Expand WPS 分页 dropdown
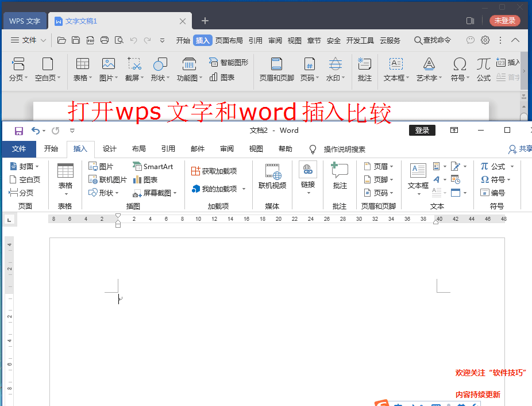 (x=26, y=78)
